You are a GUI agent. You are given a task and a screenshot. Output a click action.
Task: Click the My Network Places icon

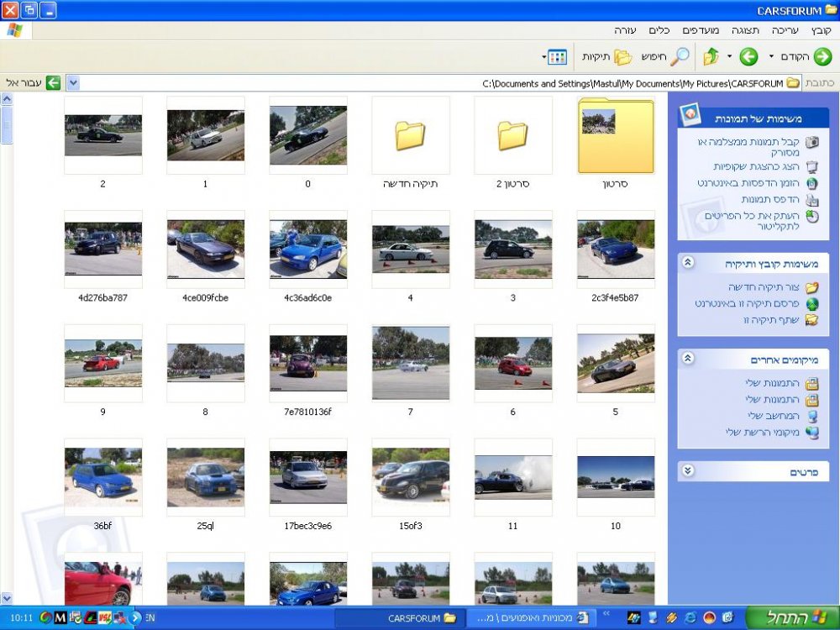coord(812,433)
